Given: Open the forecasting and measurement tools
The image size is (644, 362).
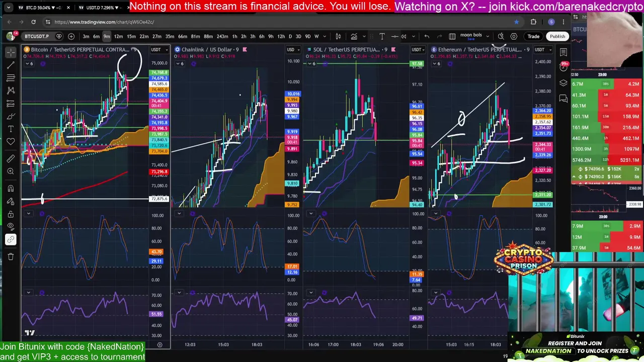Looking at the screenshot, I should tap(11, 104).
